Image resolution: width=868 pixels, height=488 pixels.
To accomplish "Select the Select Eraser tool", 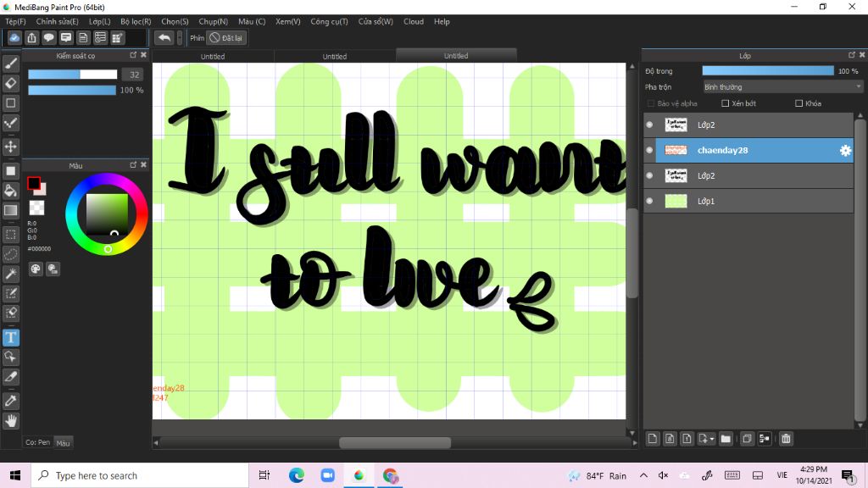I will (x=11, y=313).
